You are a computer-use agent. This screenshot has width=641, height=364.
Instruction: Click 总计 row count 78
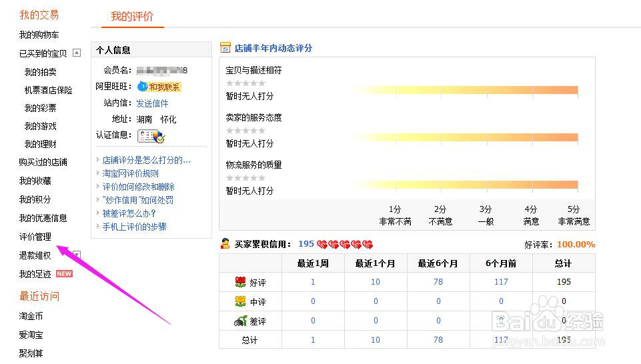coord(438,339)
